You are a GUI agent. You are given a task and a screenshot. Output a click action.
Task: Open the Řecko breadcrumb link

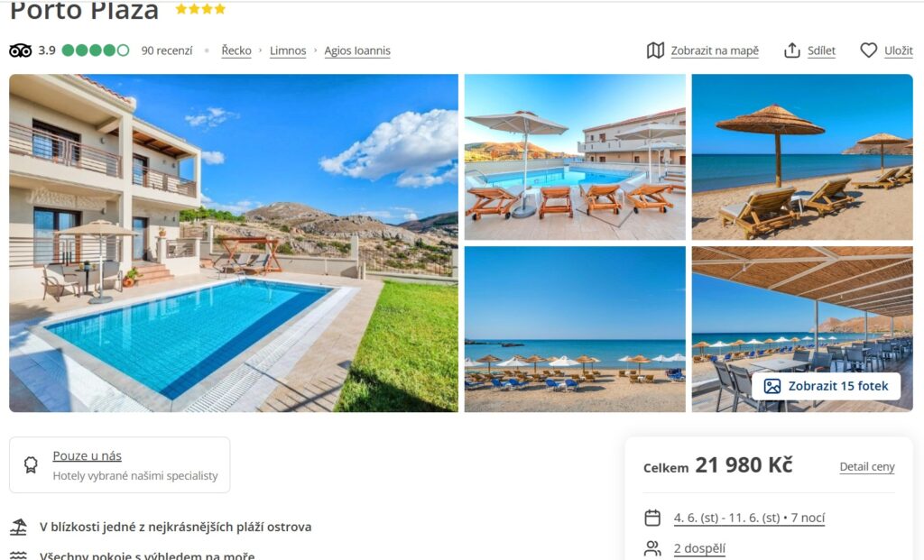[x=236, y=50]
